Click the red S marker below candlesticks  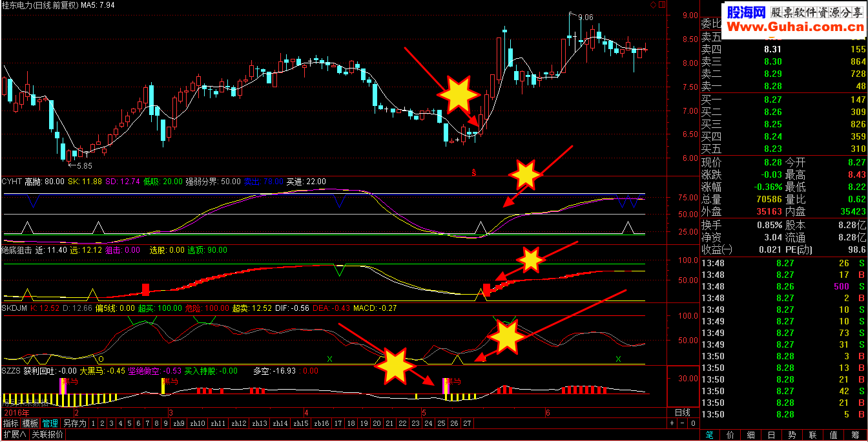click(474, 173)
